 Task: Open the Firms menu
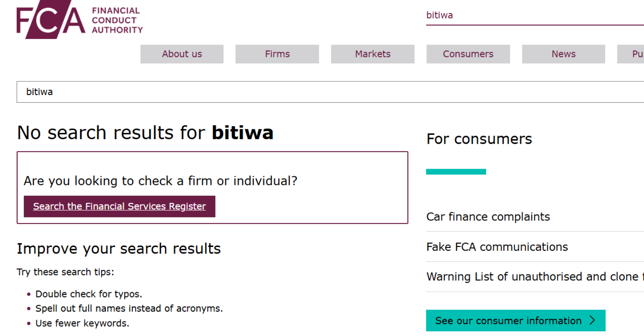277,54
